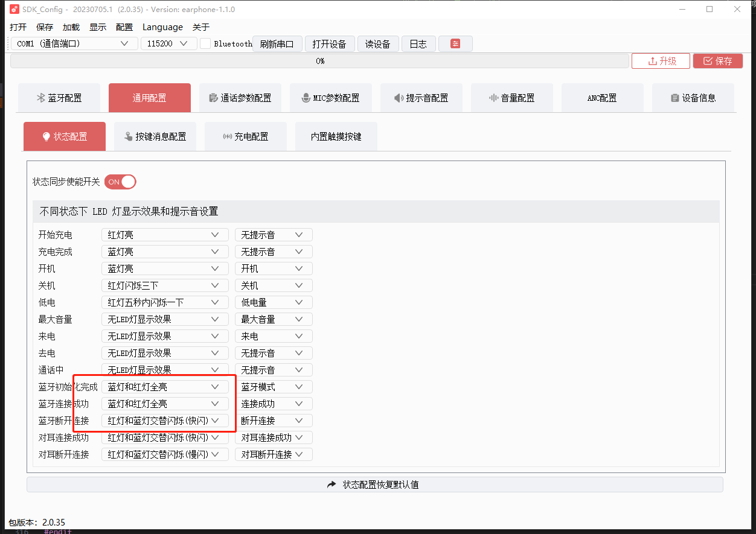Expand prompt tone dropdown for 最大音量
Viewport: 756px width, 534px height.
pos(274,319)
